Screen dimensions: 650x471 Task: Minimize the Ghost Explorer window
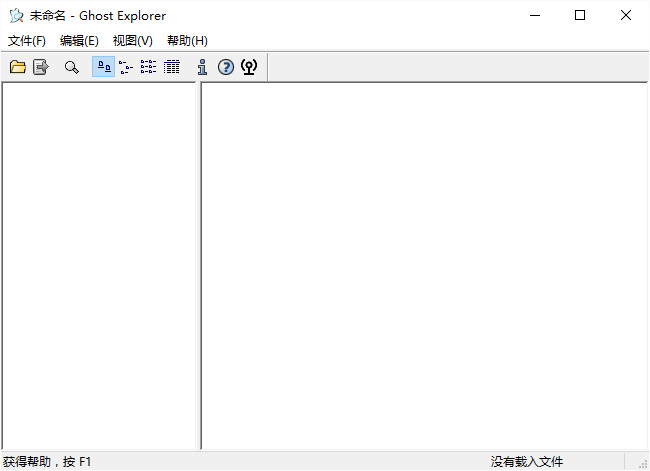coord(535,15)
